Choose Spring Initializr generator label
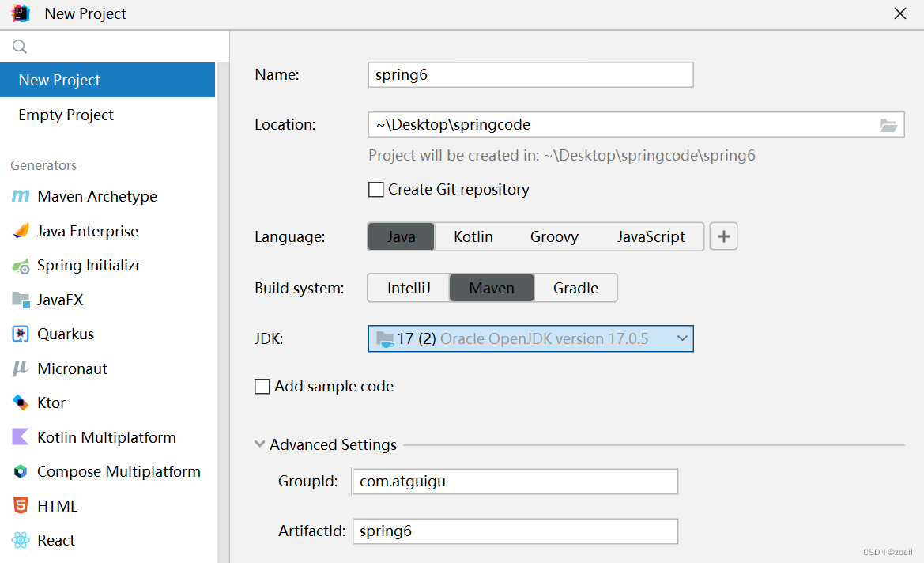The width and height of the screenshot is (924, 563). pyautogui.click(x=89, y=265)
